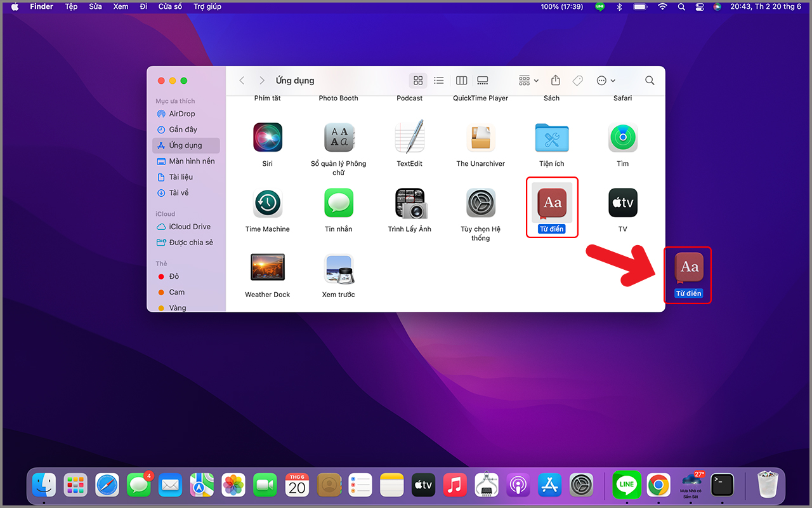This screenshot has height=508, width=812.
Task: Open the Apple menu
Action: [15, 7]
